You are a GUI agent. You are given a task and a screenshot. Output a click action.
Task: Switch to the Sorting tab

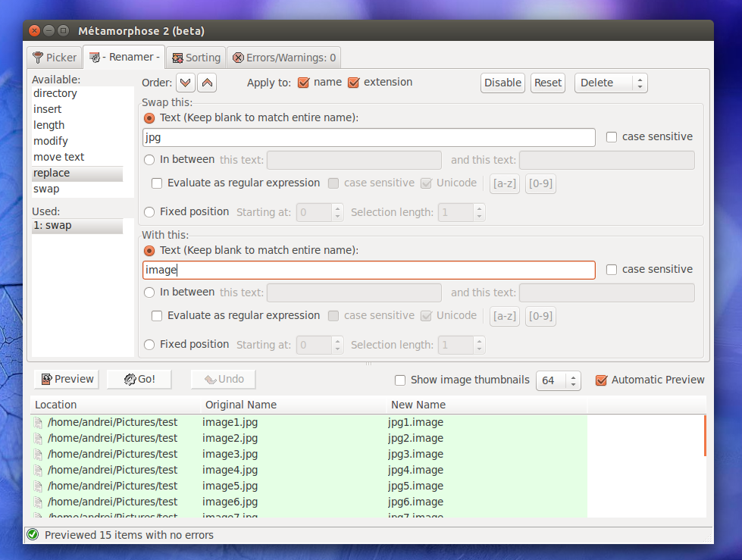click(x=196, y=57)
